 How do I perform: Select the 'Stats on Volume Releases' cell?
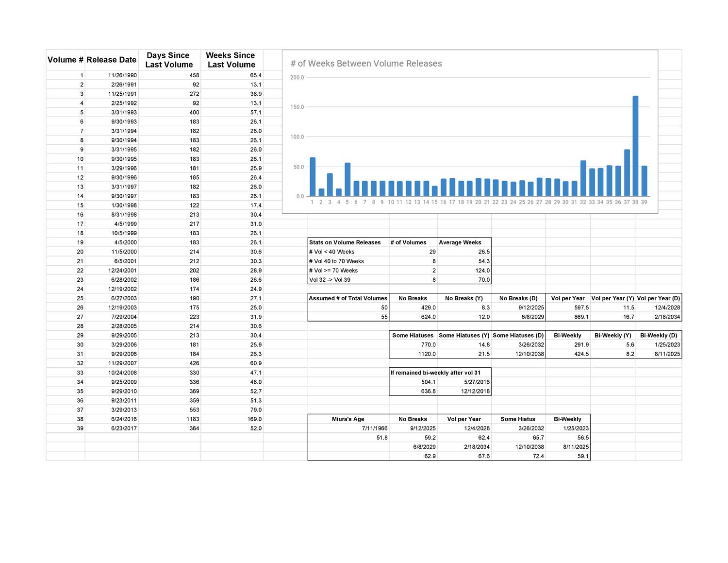coord(348,242)
